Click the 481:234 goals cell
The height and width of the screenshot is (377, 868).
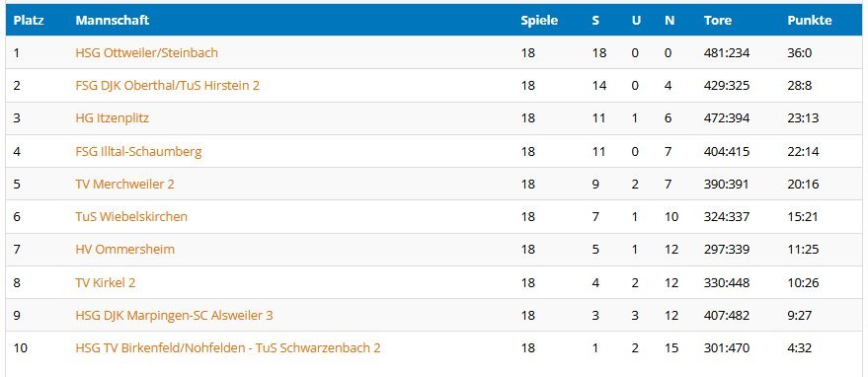(726, 52)
